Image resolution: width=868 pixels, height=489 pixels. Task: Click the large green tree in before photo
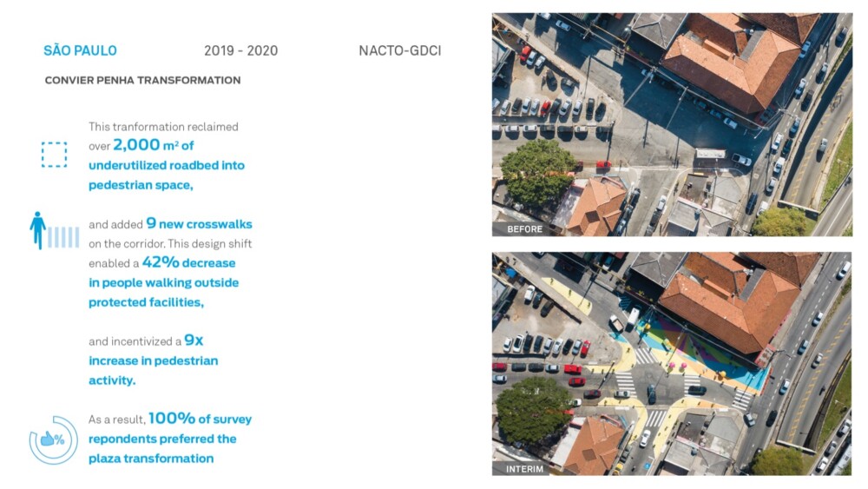coord(538,172)
